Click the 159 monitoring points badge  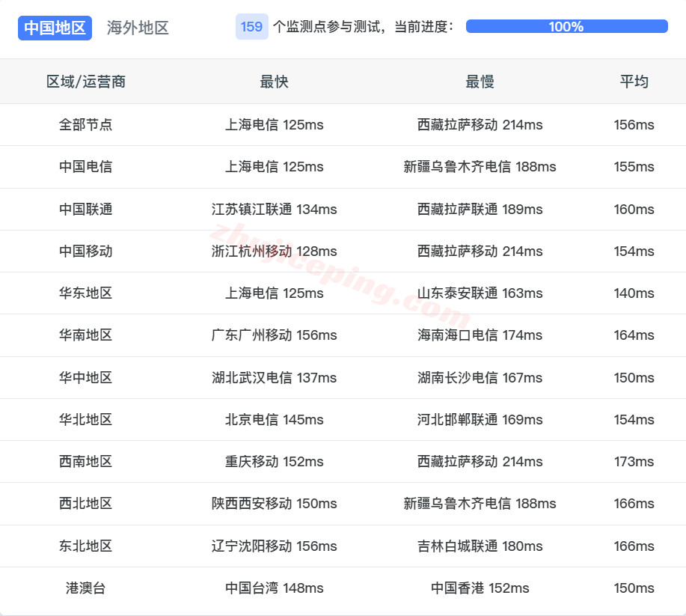tap(249, 27)
